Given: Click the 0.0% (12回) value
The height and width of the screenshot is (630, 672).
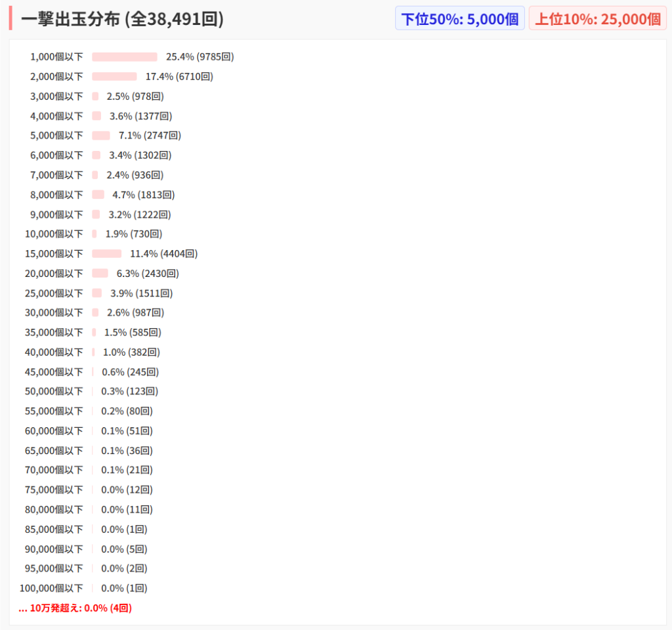Looking at the screenshot, I should tap(127, 490).
